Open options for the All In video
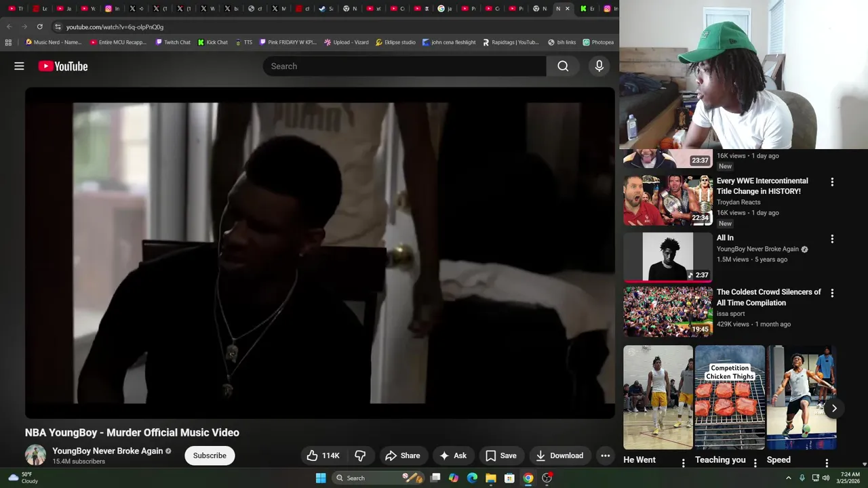Screen dimensions: 868x488 (832, 239)
